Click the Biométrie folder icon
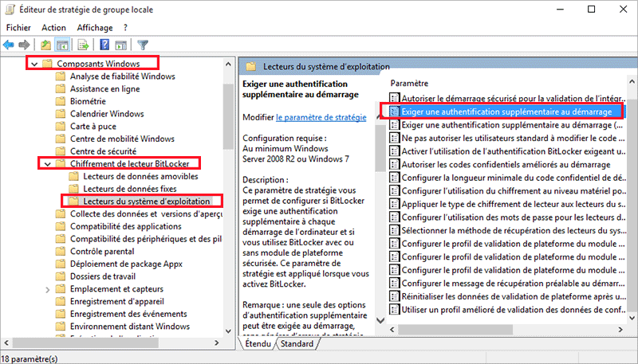The width and height of the screenshot is (638, 364). pos(60,101)
